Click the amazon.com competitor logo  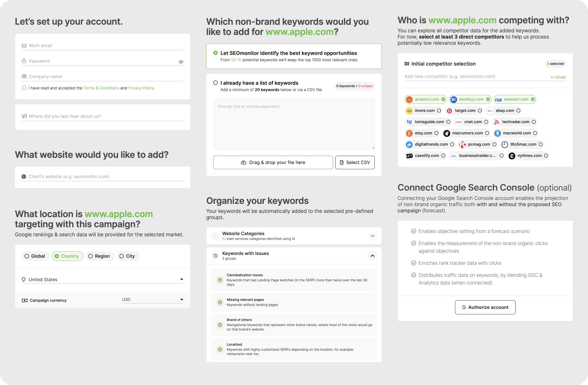point(409,99)
